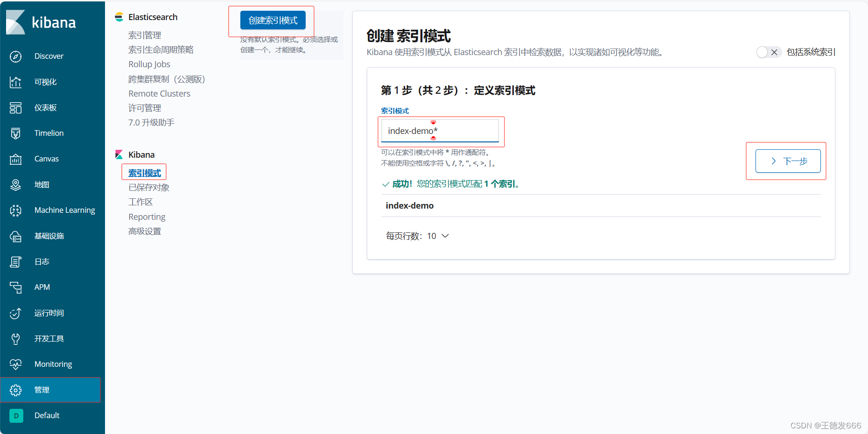The width and height of the screenshot is (868, 434).
Task: Open Reporting link
Action: pyautogui.click(x=147, y=217)
